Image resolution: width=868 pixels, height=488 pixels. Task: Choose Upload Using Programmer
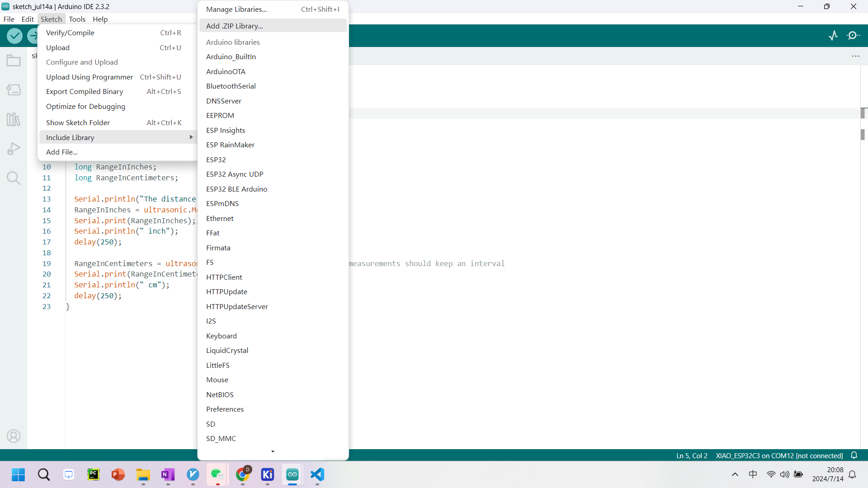118,77
